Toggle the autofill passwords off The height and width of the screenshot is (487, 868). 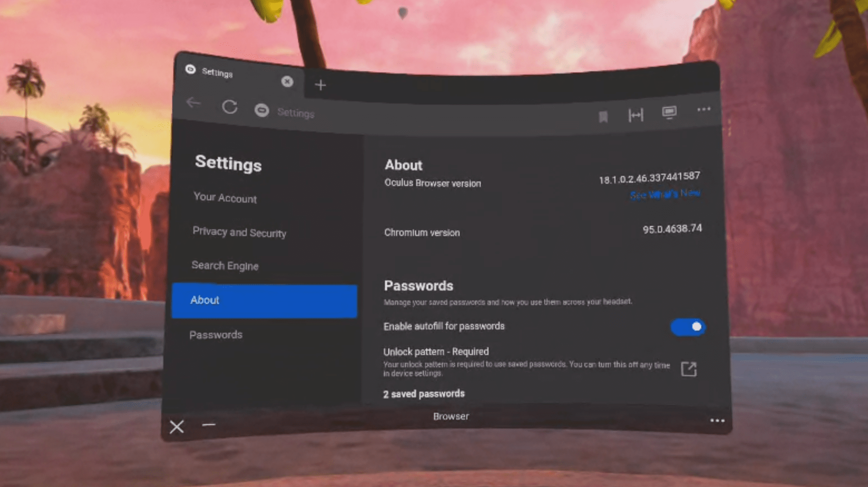tap(687, 327)
